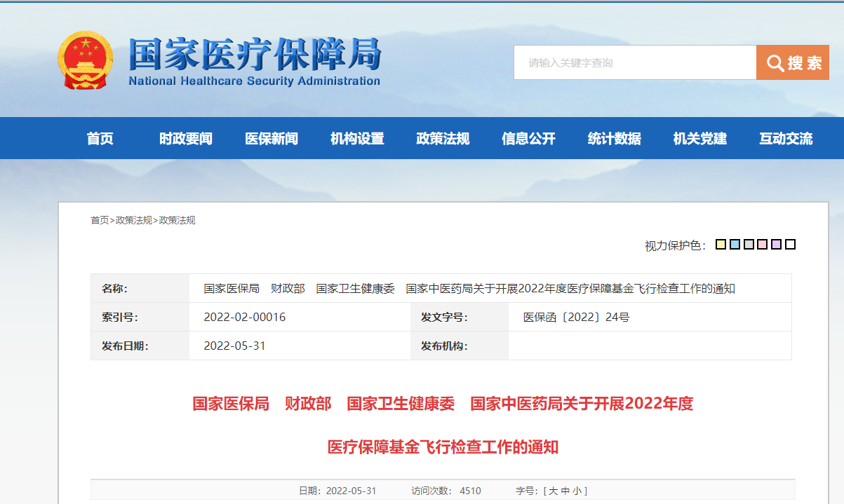Pick the pink eye-protection color swatch
Viewport: 844px width, 504px height.
(x=763, y=245)
